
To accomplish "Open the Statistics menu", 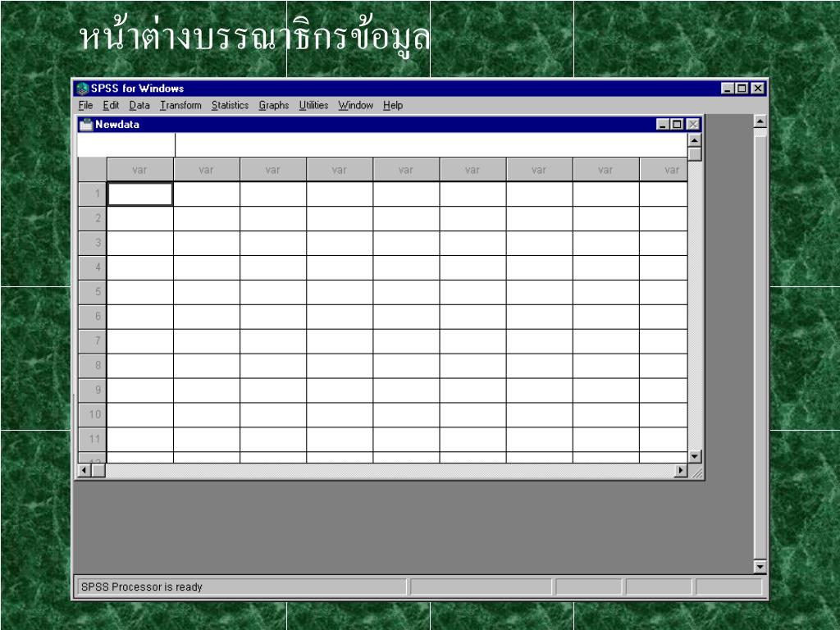I will click(x=230, y=106).
